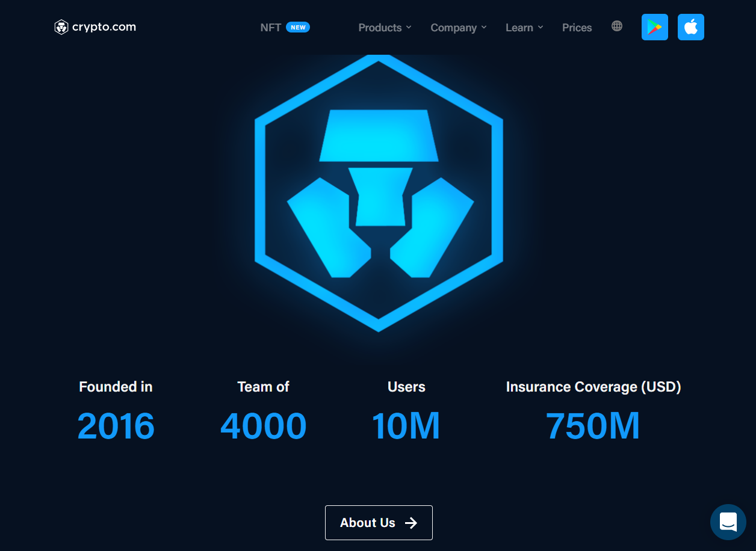
Task: Select the 2016 founding year value
Action: coord(116,426)
